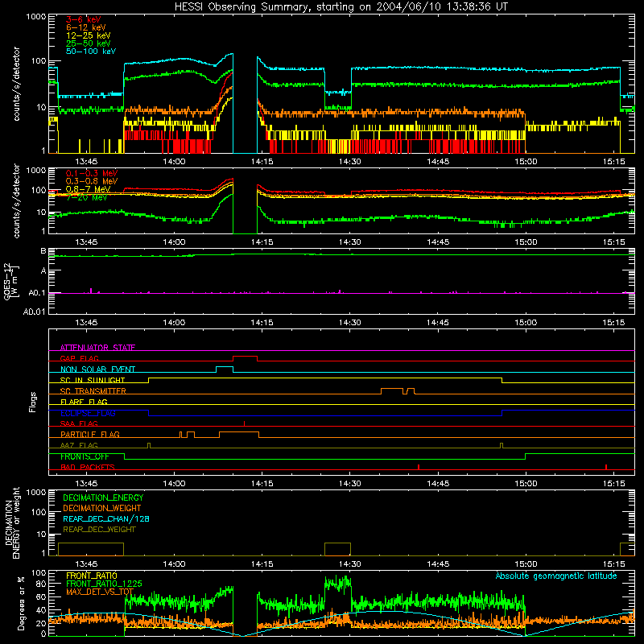Viewport: 644px width, 644px height.
Task: Click the HESSI Observing Summary title text
Action: point(341,6)
